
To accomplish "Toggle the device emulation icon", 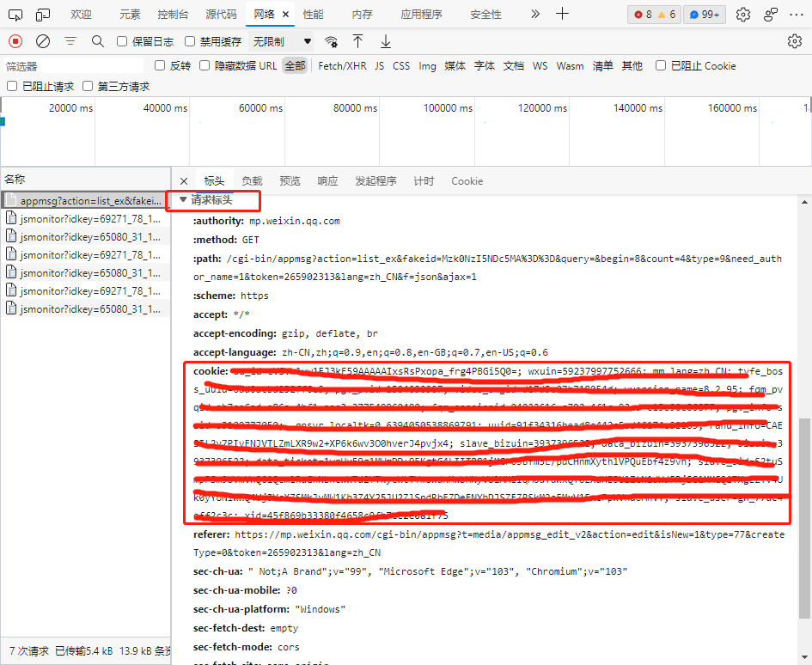I will point(43,15).
